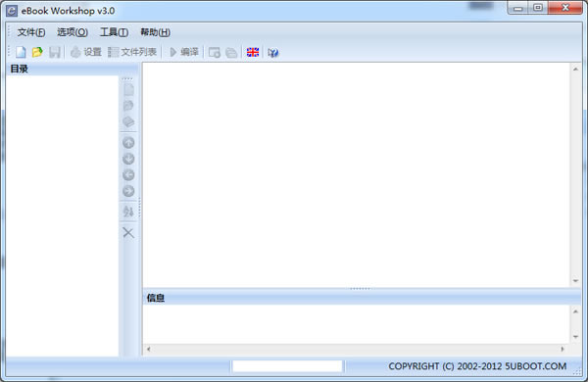The image size is (588, 382).
Task: Click the 信息 panel header
Action: pos(362,298)
